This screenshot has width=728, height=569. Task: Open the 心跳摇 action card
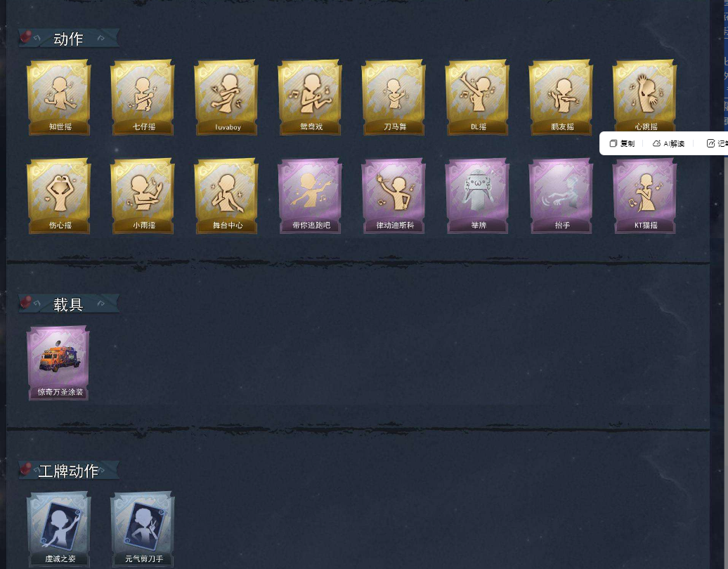coord(644,98)
